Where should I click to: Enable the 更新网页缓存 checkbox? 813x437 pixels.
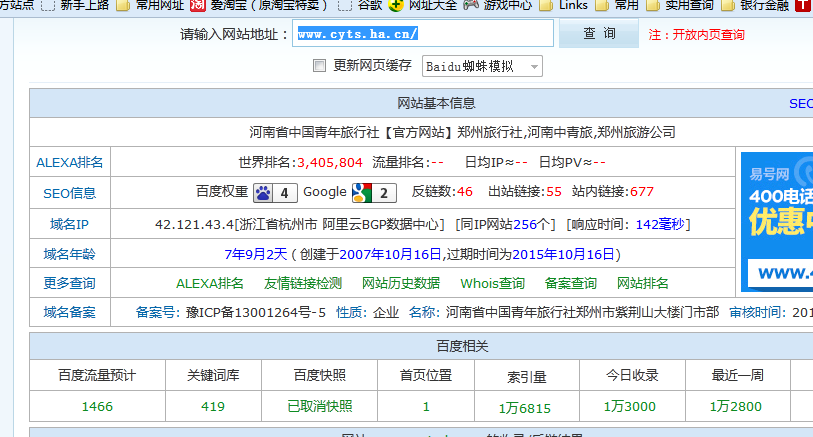[x=320, y=66]
